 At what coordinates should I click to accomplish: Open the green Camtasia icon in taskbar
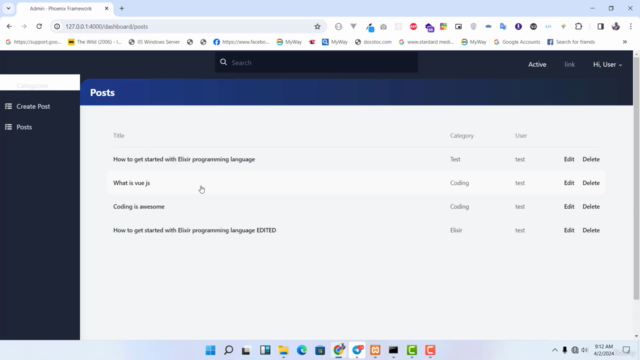[x=411, y=350]
